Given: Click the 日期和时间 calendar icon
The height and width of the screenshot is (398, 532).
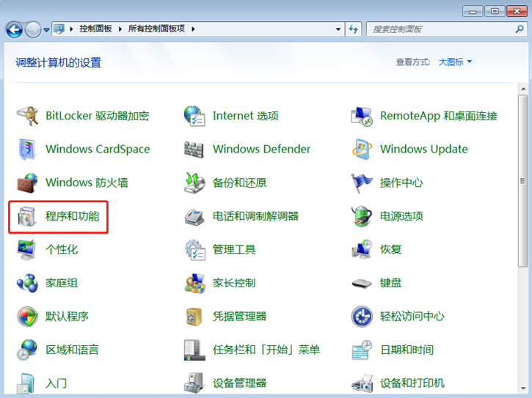Looking at the screenshot, I should (362, 350).
